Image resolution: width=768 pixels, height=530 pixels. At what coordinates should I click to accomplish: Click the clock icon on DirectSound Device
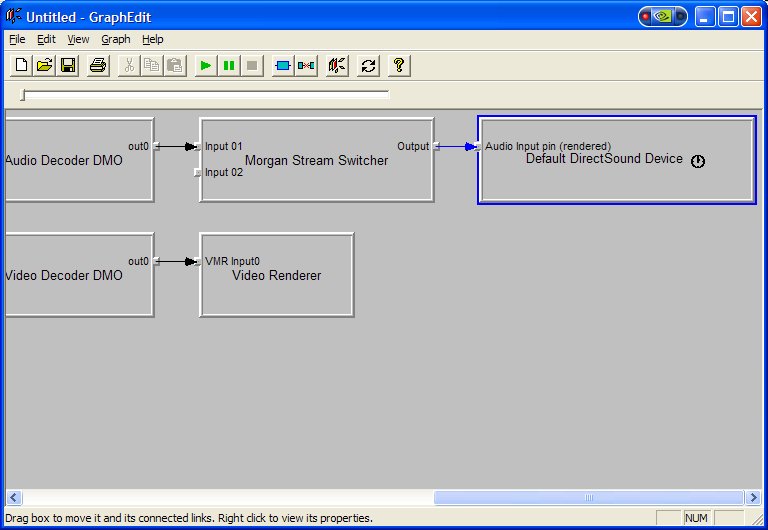(x=698, y=161)
